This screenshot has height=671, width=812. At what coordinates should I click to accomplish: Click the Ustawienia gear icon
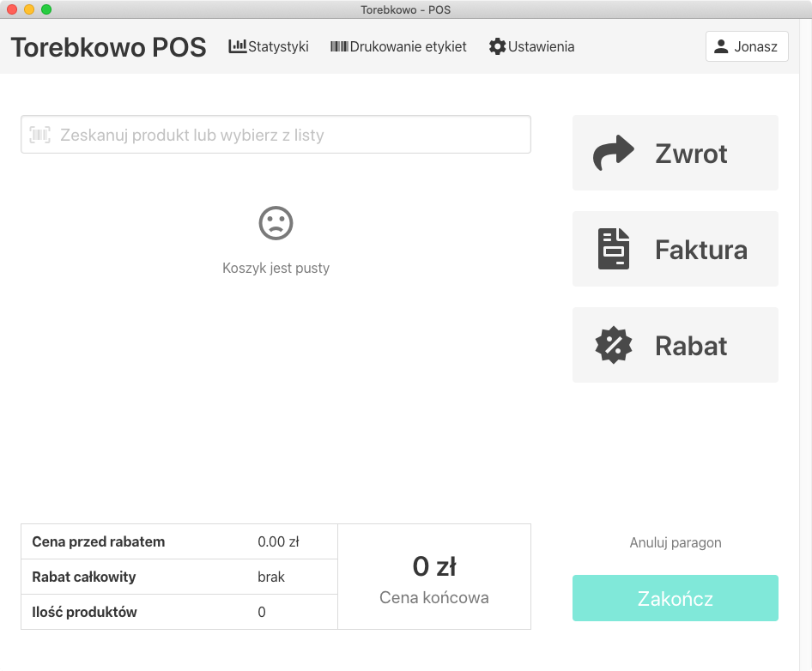coord(497,46)
